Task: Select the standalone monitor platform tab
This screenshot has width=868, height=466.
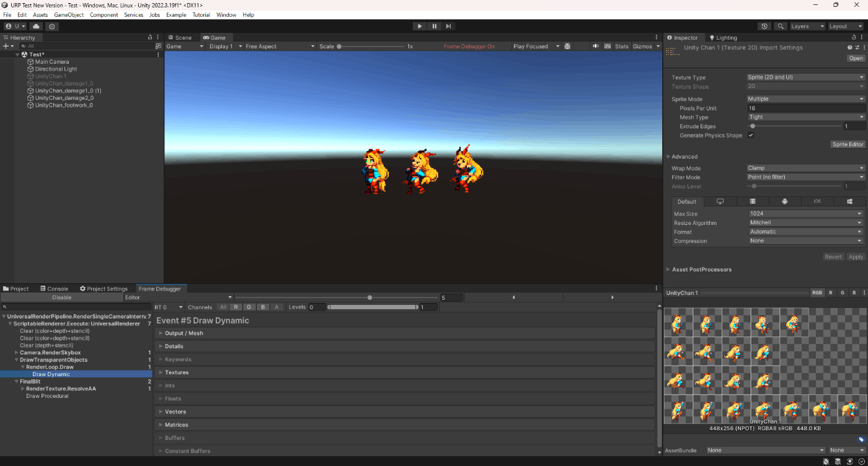Action: point(720,201)
